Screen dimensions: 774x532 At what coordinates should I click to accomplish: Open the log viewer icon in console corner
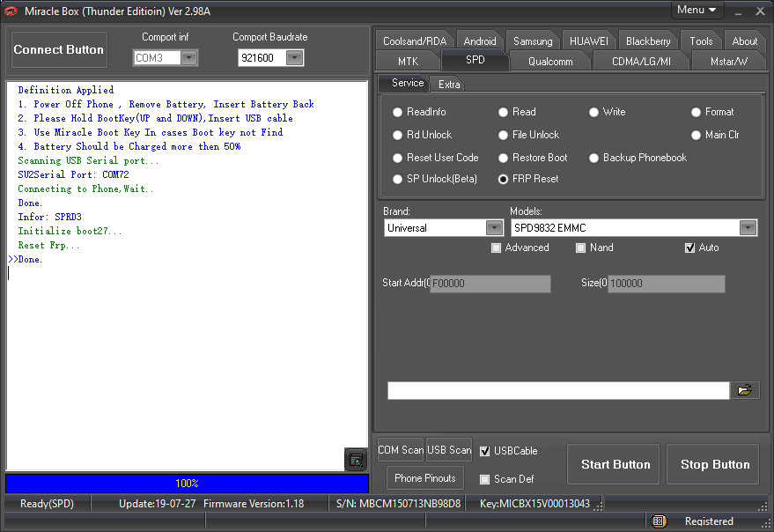(356, 460)
